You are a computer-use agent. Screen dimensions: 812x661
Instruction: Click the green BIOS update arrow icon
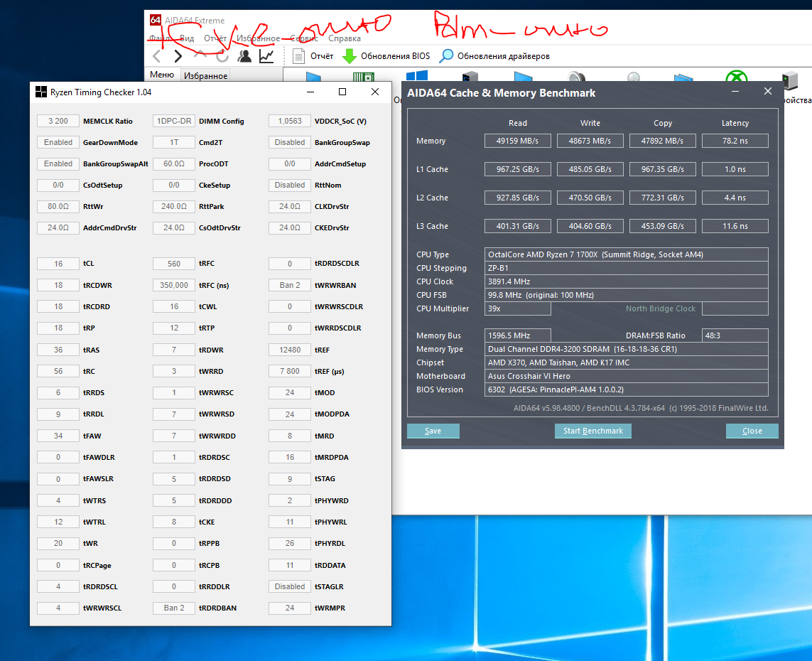coord(350,56)
